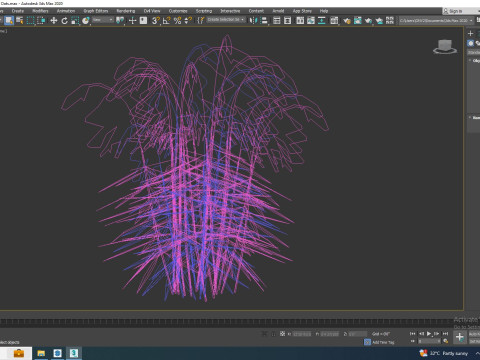Image resolution: width=480 pixels, height=360 pixels.
Task: Step to the previous frame
Action: [421, 334]
